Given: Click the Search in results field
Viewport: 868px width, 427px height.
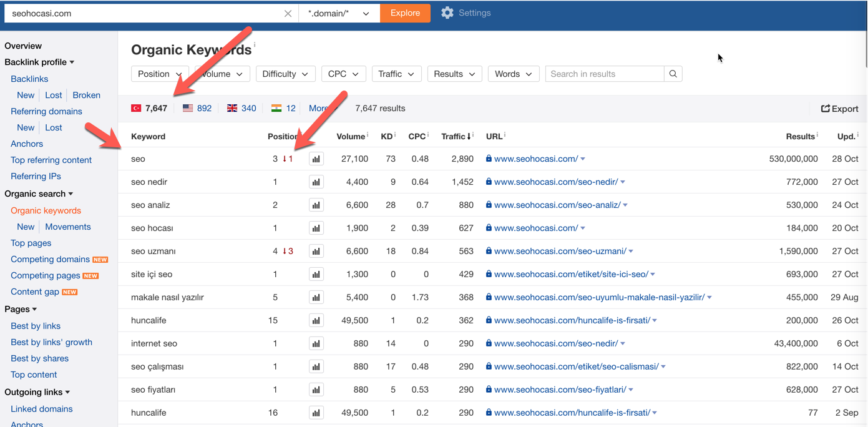Looking at the screenshot, I should pyautogui.click(x=604, y=74).
